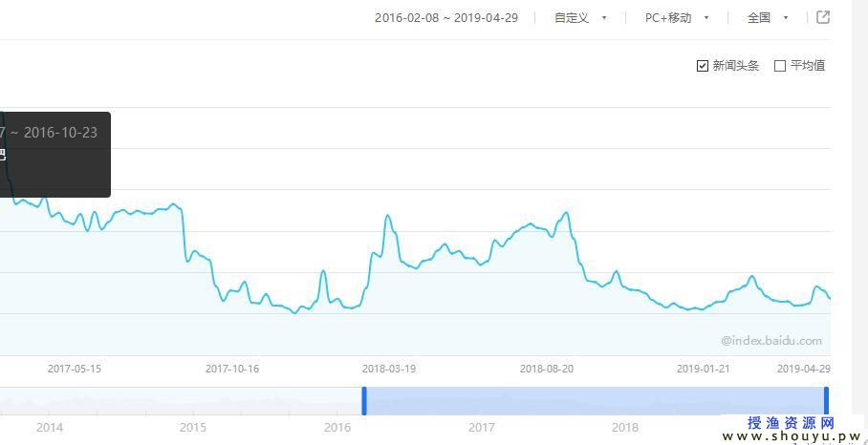Image resolution: width=868 pixels, height=445 pixels.
Task: Click the 2018 label in the overview timeline
Action: (625, 427)
